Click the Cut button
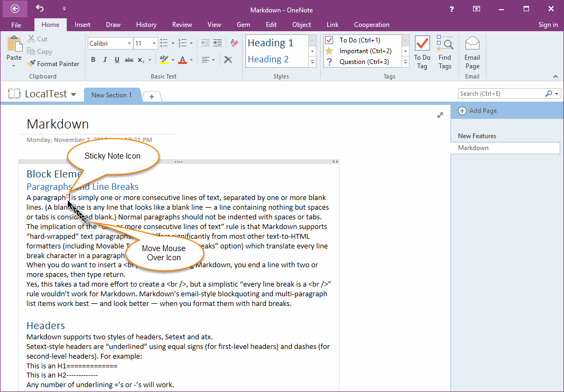Screen dimensions: 564x392 (x=38, y=39)
